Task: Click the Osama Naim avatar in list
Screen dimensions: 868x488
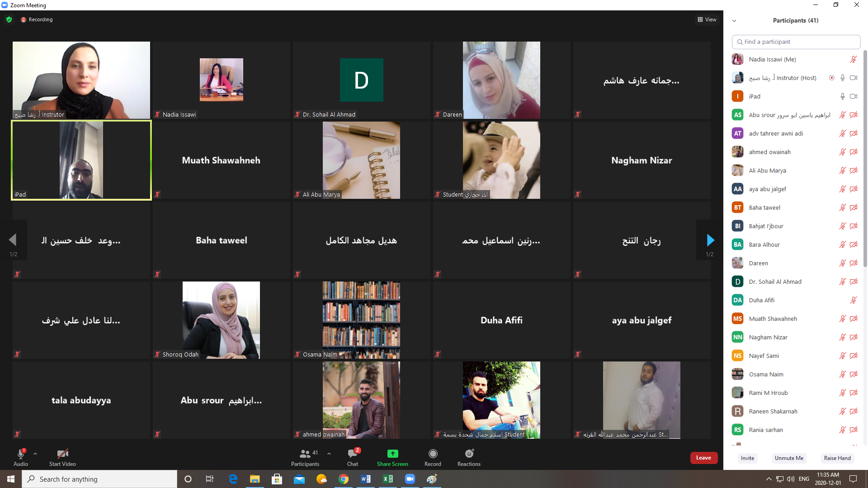Action: pyautogui.click(x=737, y=374)
